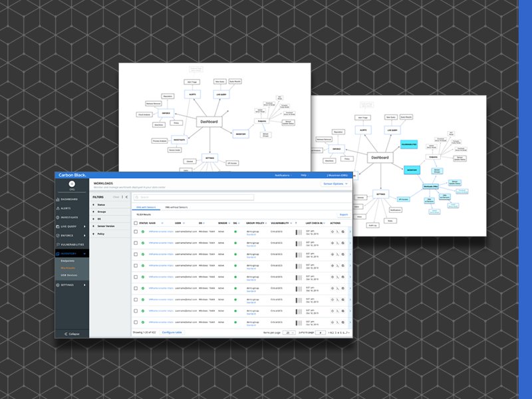Open the Filters panel kebab menu icon
The image size is (532, 399).
(x=122, y=197)
